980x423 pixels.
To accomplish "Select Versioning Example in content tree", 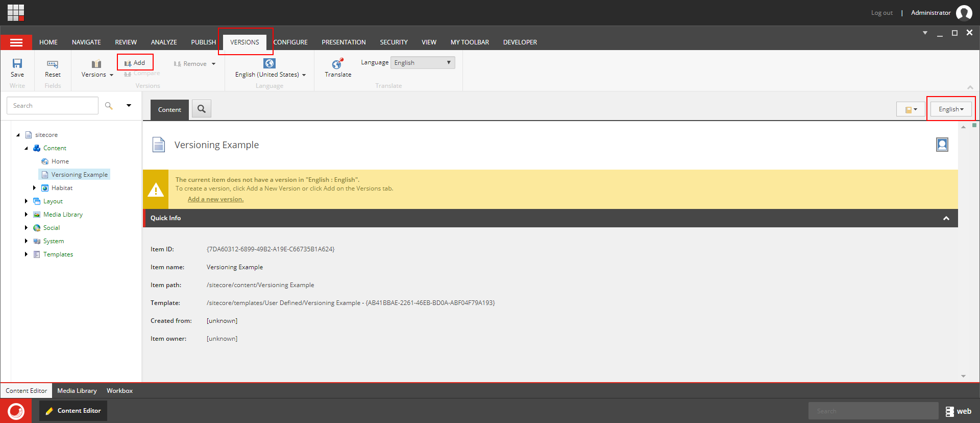I will [x=75, y=175].
